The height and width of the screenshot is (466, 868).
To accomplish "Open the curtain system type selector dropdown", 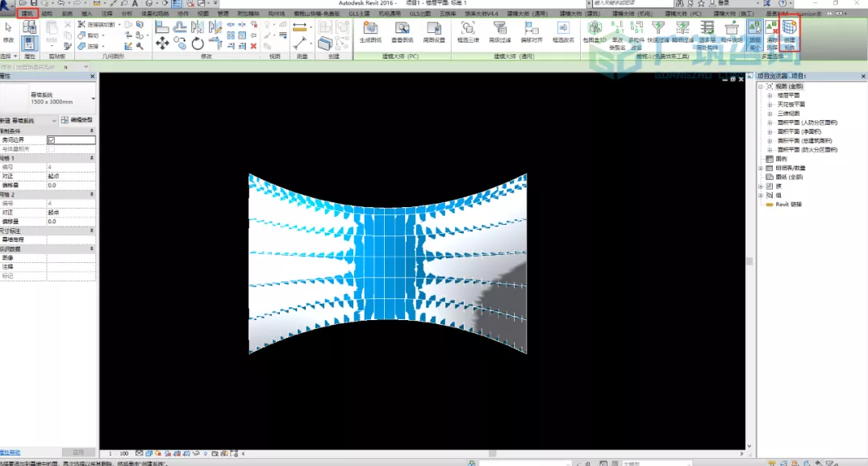I will (x=93, y=98).
